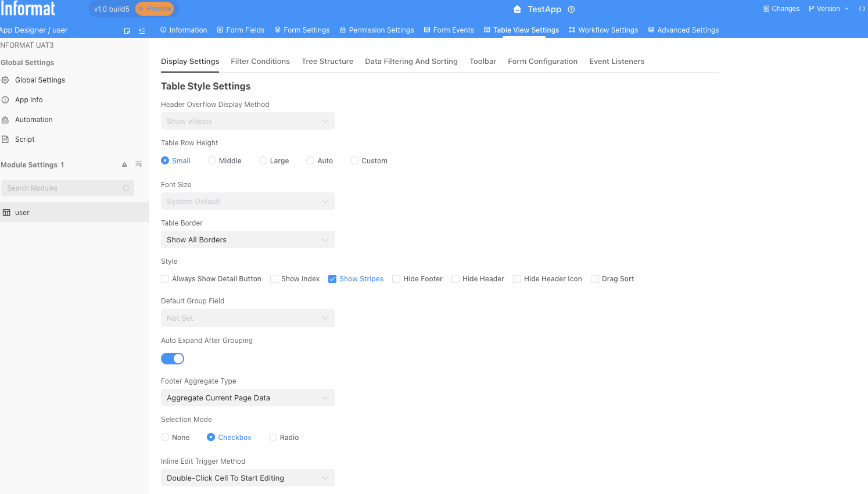Enable the Show Index checkbox

point(274,279)
